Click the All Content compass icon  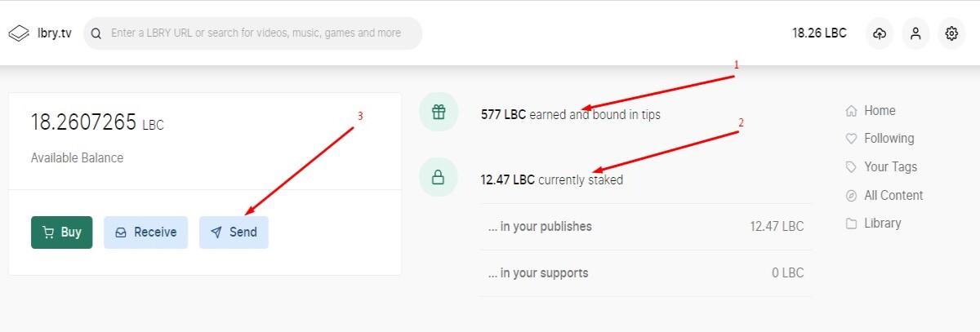pyautogui.click(x=851, y=196)
